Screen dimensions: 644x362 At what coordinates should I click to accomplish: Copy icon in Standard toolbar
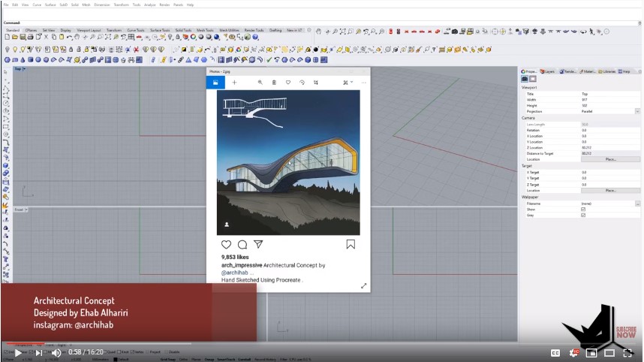pos(54,37)
